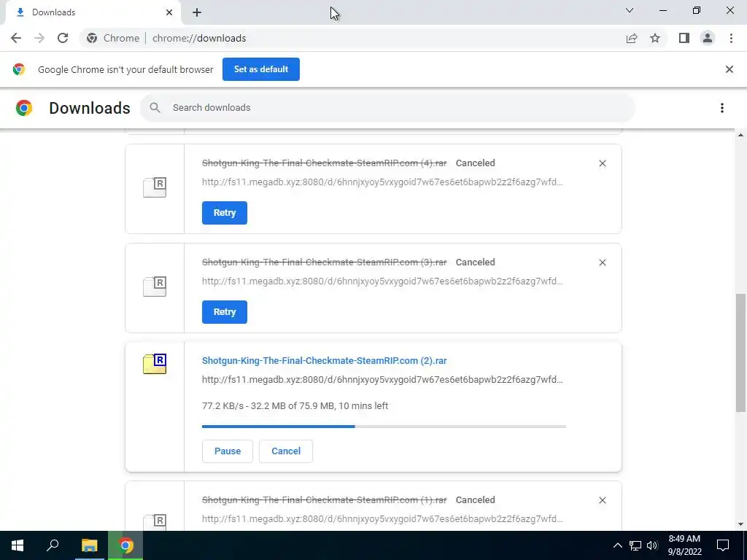Retry the (4).rar download
Viewport: 747px width, 560px height.
pyautogui.click(x=225, y=213)
